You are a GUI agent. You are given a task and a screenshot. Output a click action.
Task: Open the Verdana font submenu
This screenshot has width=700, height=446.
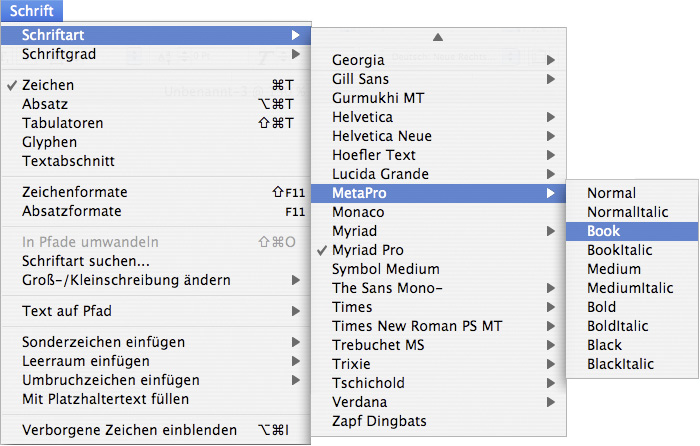pyautogui.click(x=439, y=402)
